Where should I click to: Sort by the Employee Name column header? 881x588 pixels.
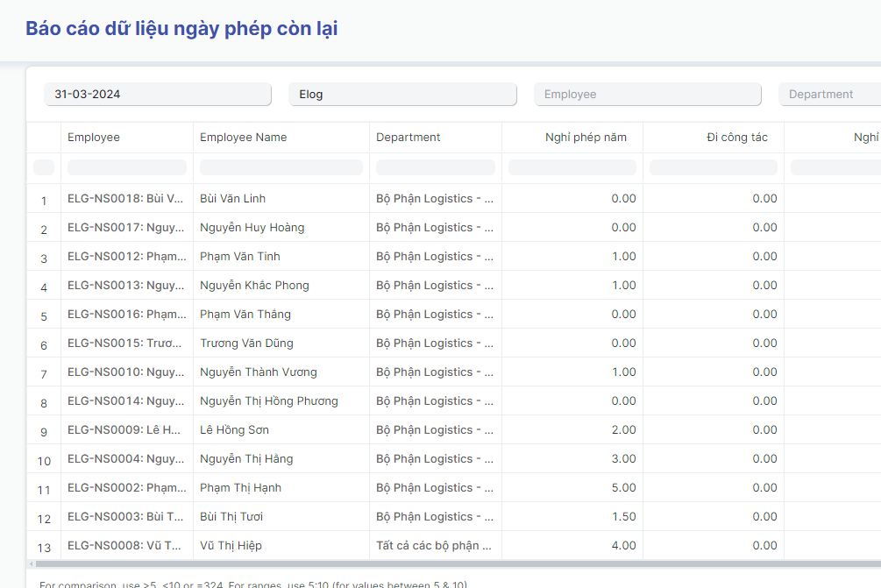(244, 138)
